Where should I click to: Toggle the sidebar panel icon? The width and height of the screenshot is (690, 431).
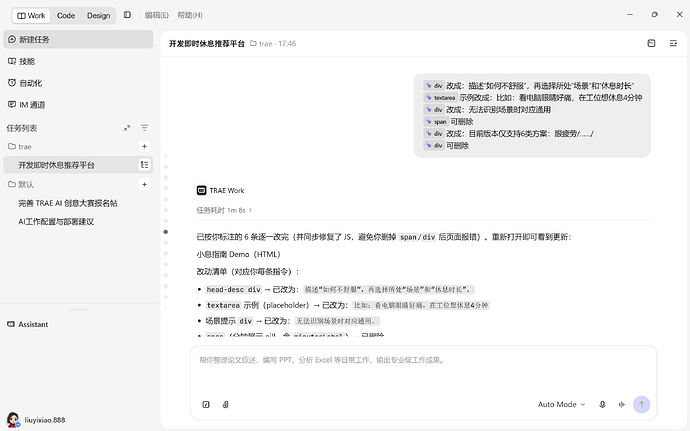click(127, 15)
